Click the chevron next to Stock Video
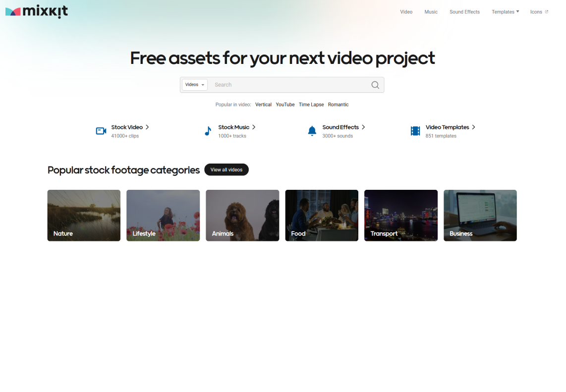The height and width of the screenshot is (392, 566). coord(147,127)
